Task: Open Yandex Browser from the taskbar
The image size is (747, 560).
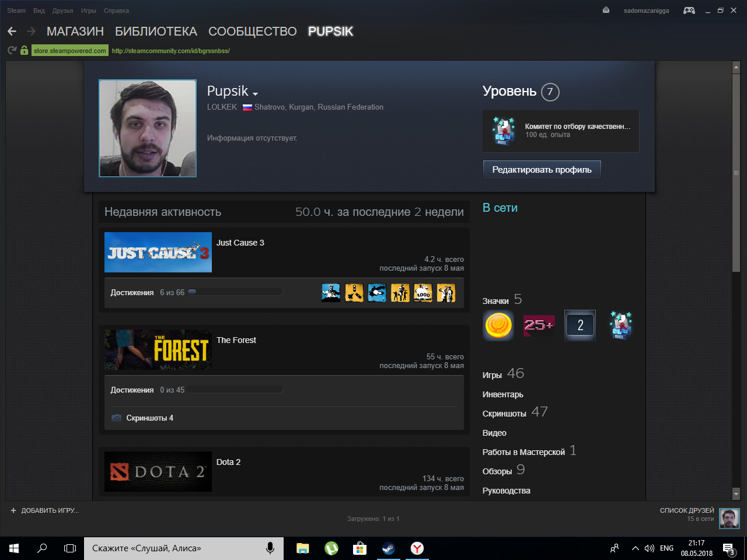Action: (417, 548)
